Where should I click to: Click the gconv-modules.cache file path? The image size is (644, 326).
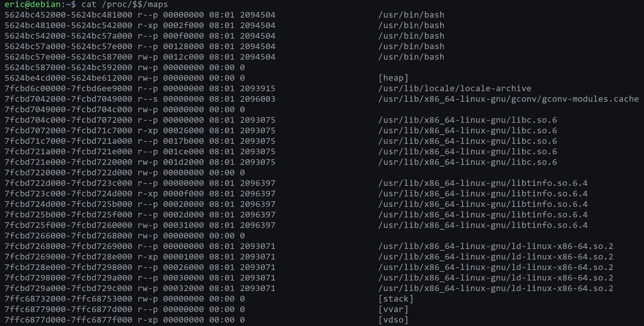click(x=508, y=99)
